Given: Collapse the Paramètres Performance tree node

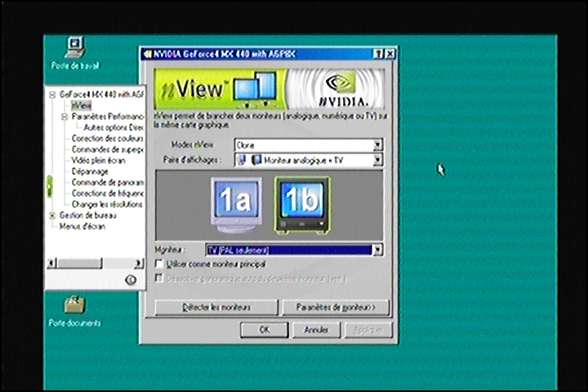Looking at the screenshot, I should click(65, 117).
